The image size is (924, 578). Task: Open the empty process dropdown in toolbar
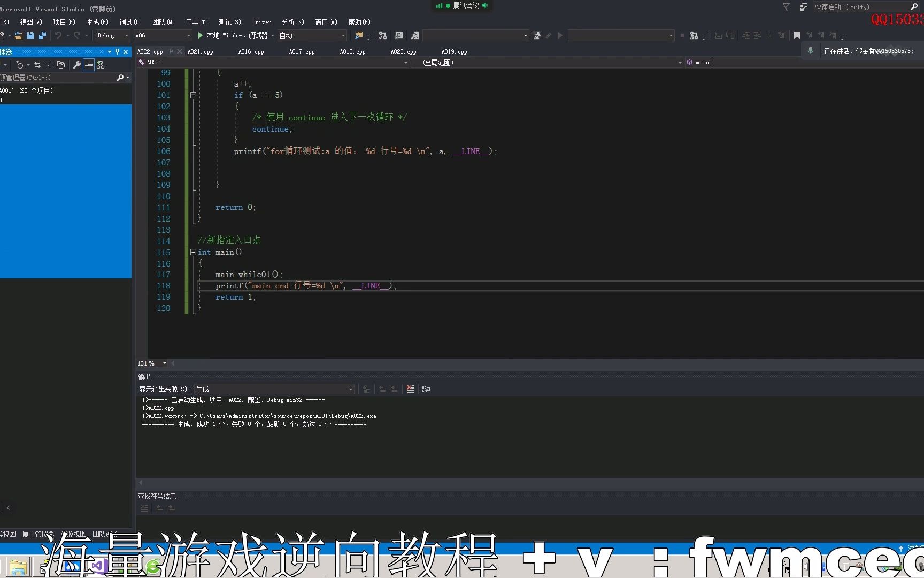476,35
